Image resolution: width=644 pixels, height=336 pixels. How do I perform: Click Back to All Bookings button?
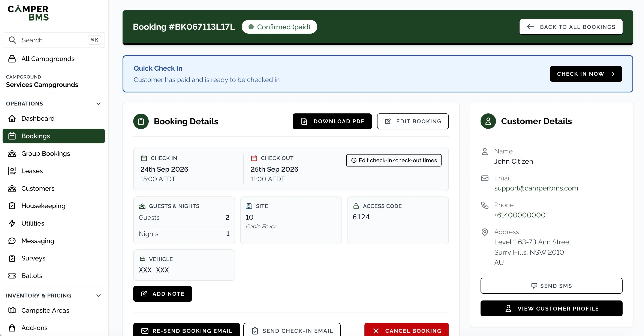[x=571, y=27]
